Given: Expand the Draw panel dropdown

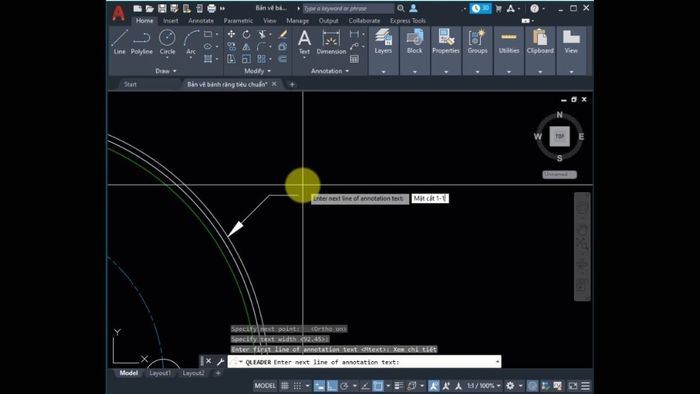Looking at the screenshot, I should point(166,71).
